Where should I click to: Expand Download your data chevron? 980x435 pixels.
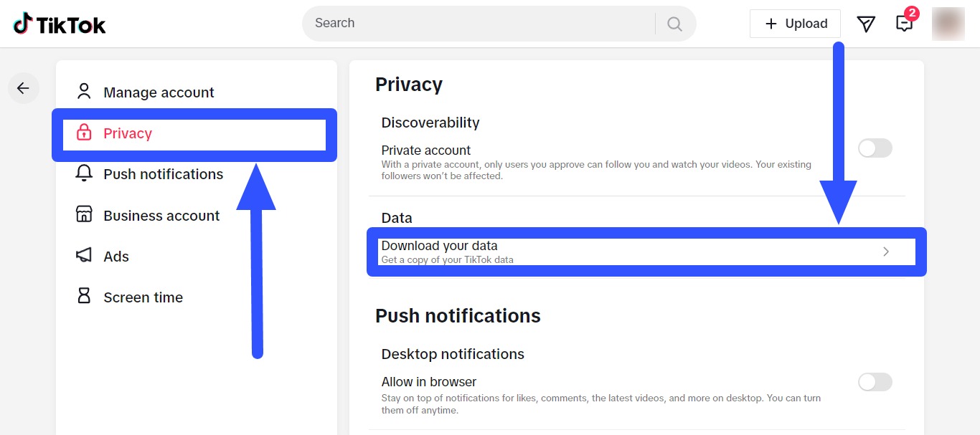point(886,252)
